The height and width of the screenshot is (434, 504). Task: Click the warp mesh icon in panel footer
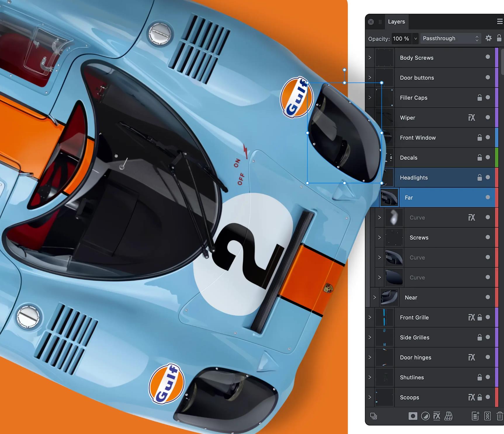[448, 416]
